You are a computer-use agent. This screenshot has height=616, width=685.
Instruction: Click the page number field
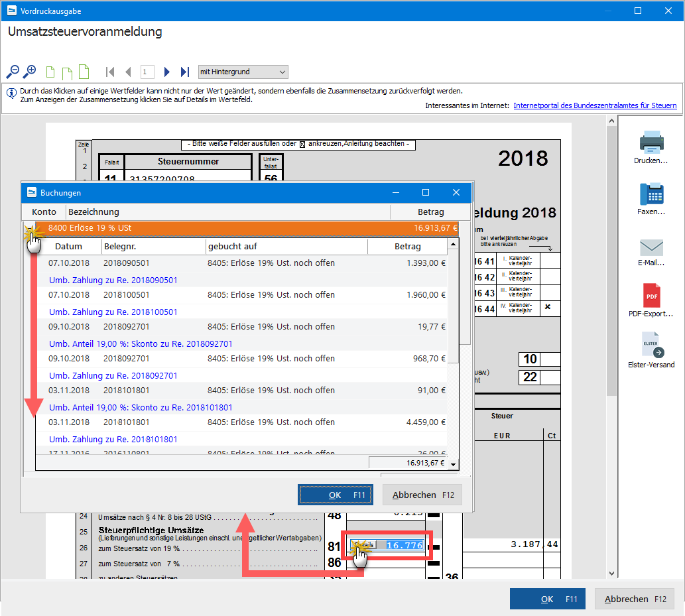147,72
